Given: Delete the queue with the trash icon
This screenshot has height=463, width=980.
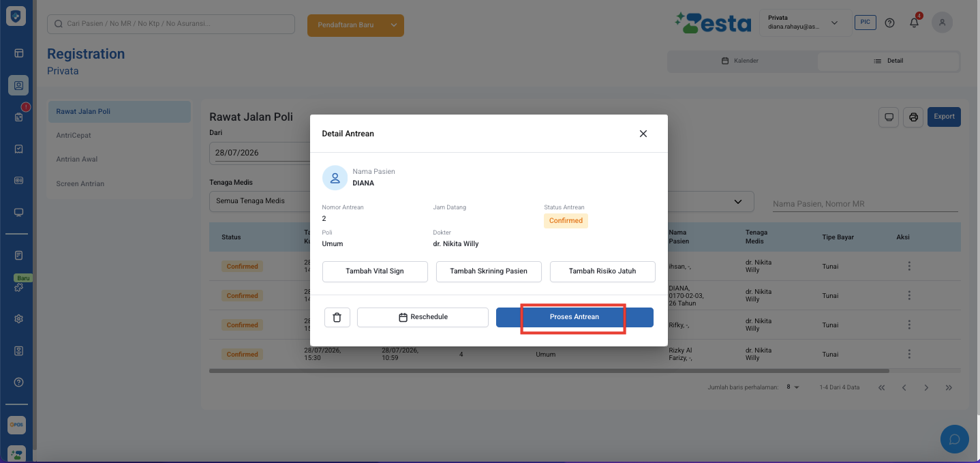Looking at the screenshot, I should (337, 317).
